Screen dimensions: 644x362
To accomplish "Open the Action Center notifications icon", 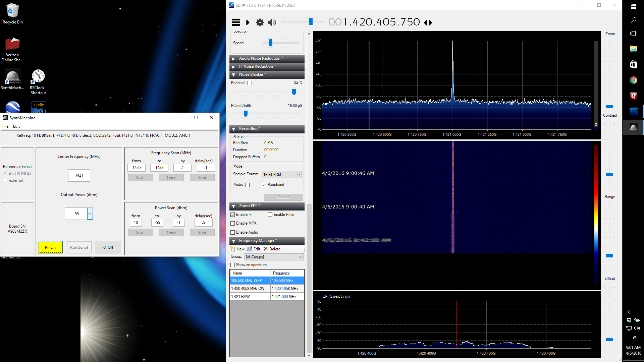I will coord(633,337).
